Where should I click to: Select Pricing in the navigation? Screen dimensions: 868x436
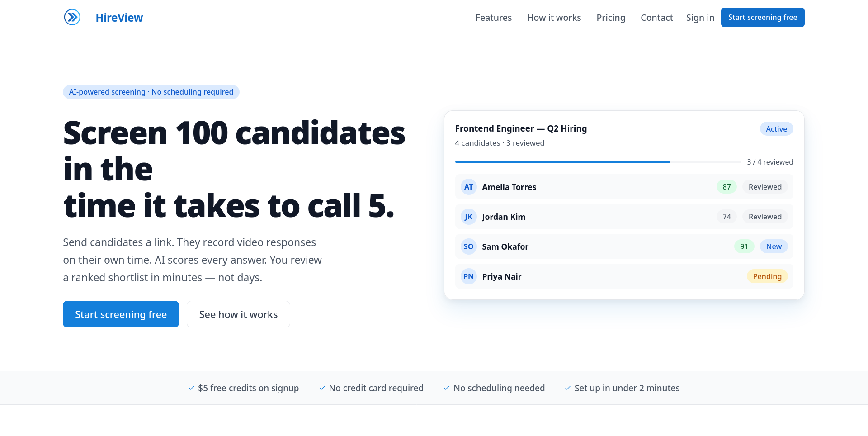(611, 18)
